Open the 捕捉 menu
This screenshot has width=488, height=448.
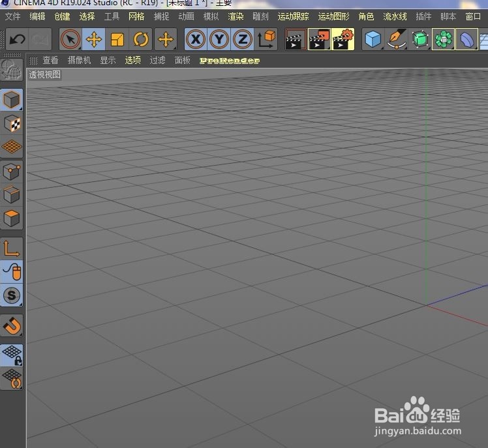[161, 16]
